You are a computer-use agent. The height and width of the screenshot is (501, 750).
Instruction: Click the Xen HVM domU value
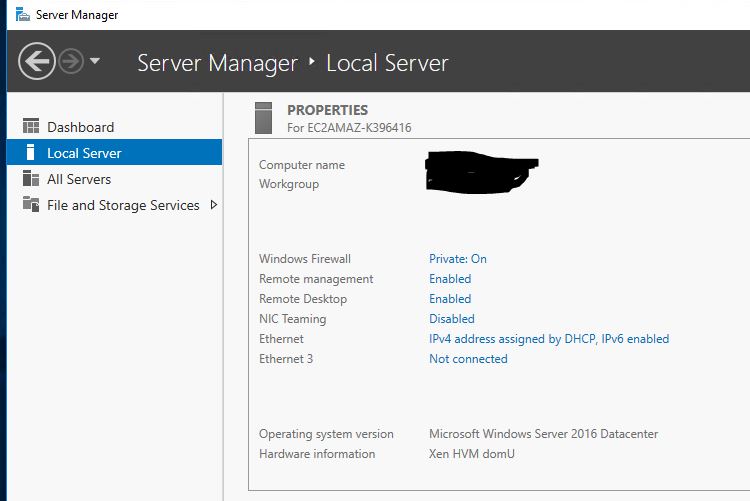coord(472,454)
